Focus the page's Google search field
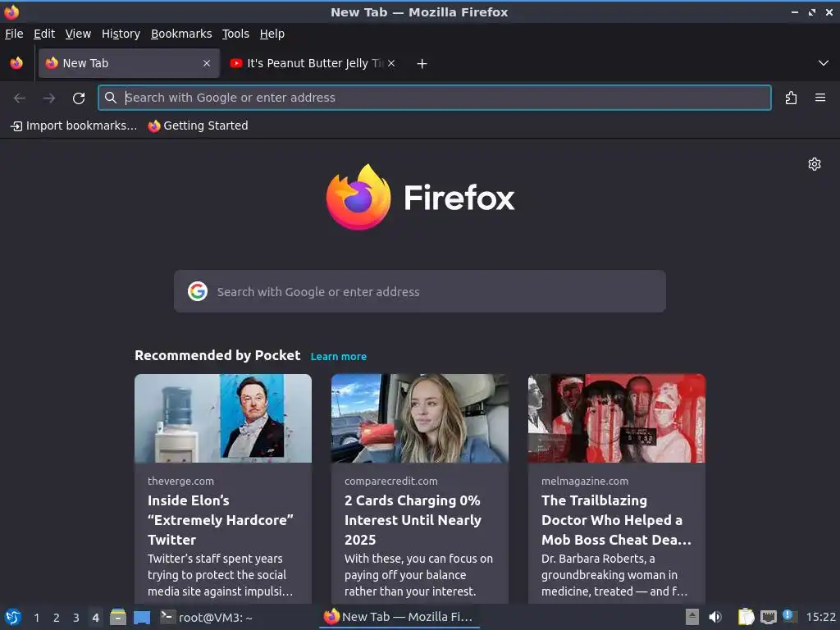This screenshot has width=840, height=630. (420, 291)
